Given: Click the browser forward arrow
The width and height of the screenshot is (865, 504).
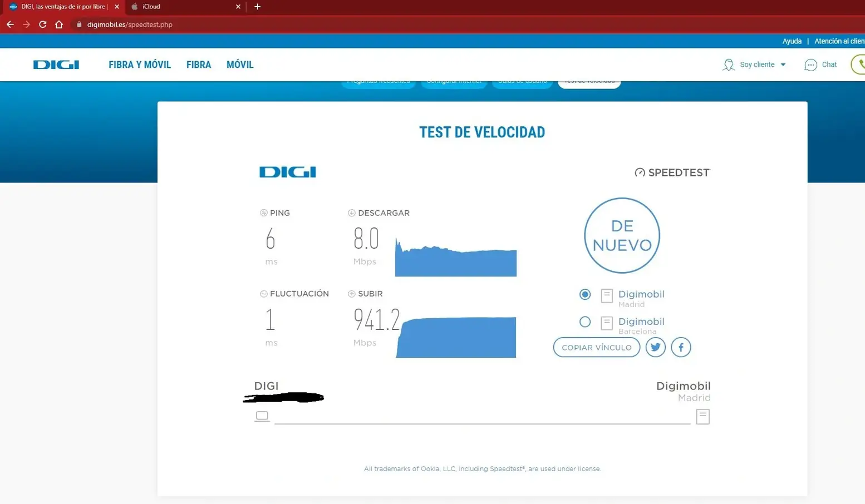Looking at the screenshot, I should pos(26,24).
